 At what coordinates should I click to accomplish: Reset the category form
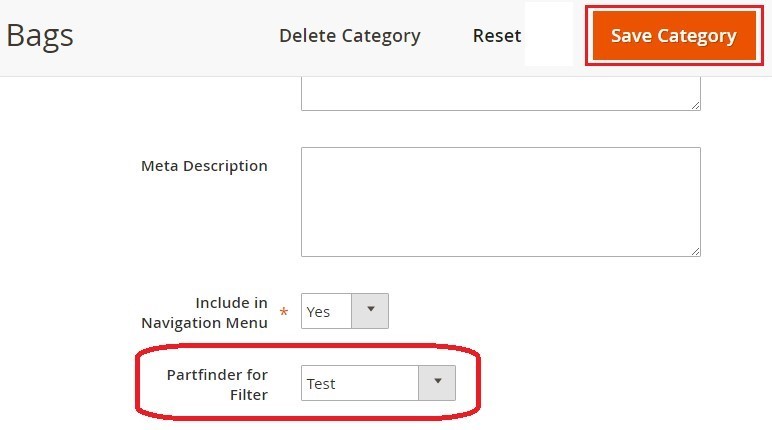pos(497,36)
